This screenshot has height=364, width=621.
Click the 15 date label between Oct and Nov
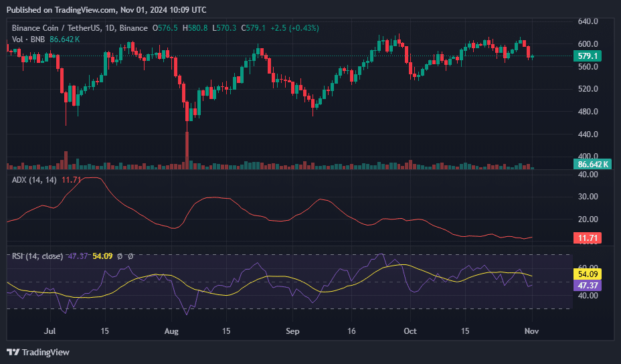point(465,331)
